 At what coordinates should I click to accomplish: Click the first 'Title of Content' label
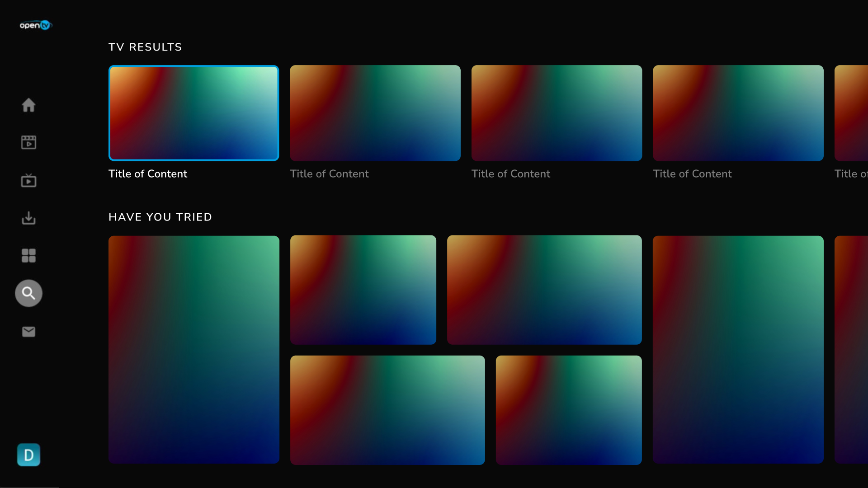click(148, 174)
